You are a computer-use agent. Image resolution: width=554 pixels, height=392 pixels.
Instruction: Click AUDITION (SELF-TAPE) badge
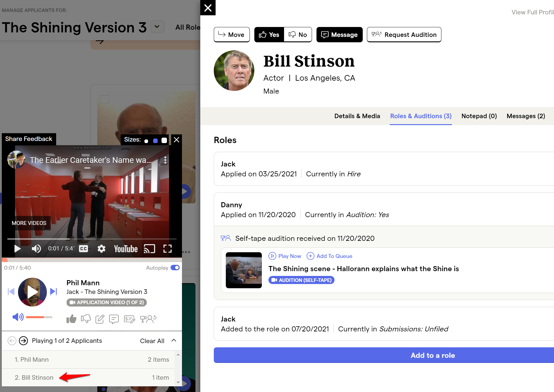pos(301,280)
